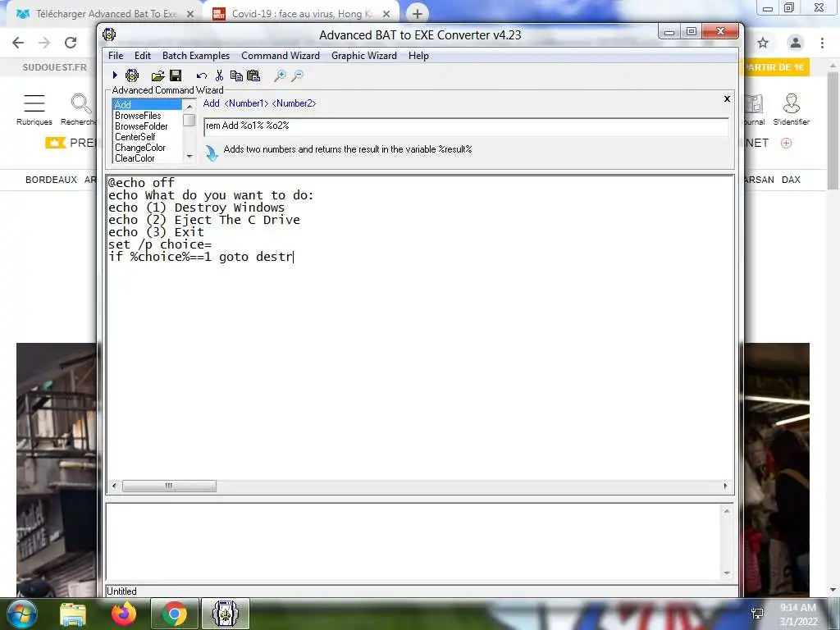Screen dimensions: 840x630
Task: Open the Graphic Wizard menu
Action: (x=363, y=56)
